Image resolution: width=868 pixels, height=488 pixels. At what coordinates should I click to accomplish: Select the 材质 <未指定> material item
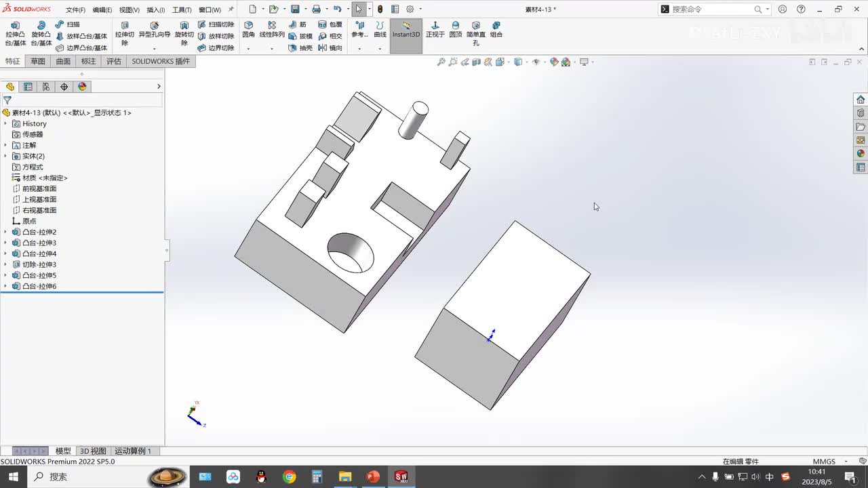pos(39,178)
